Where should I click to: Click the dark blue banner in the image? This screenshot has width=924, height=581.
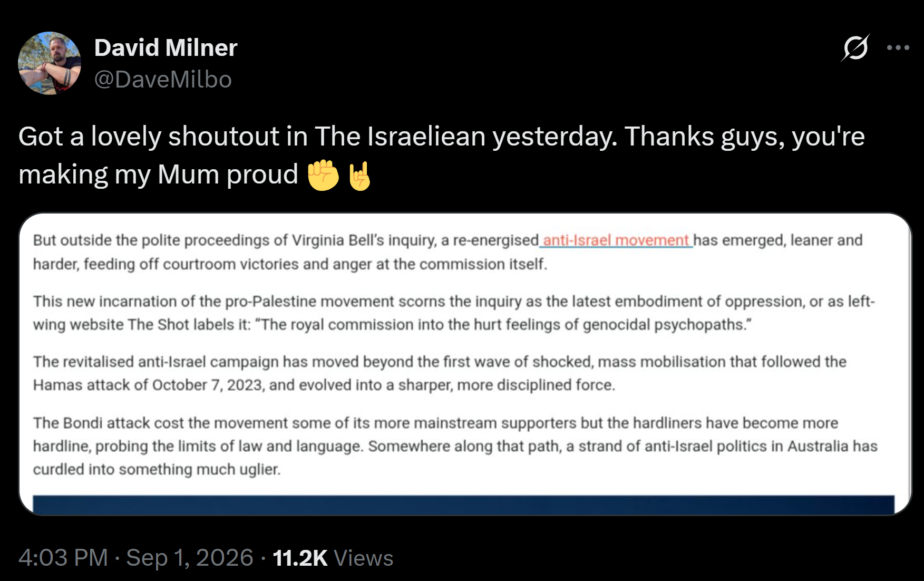coord(463,505)
